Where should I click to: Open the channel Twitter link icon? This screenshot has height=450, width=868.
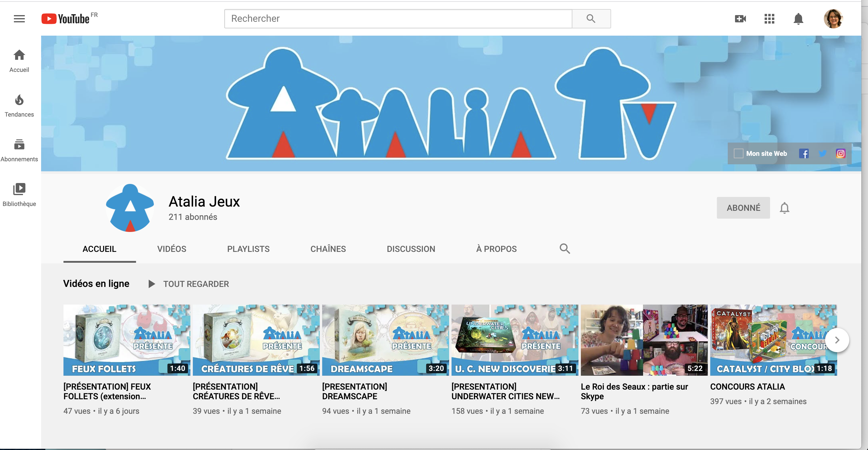tap(822, 154)
